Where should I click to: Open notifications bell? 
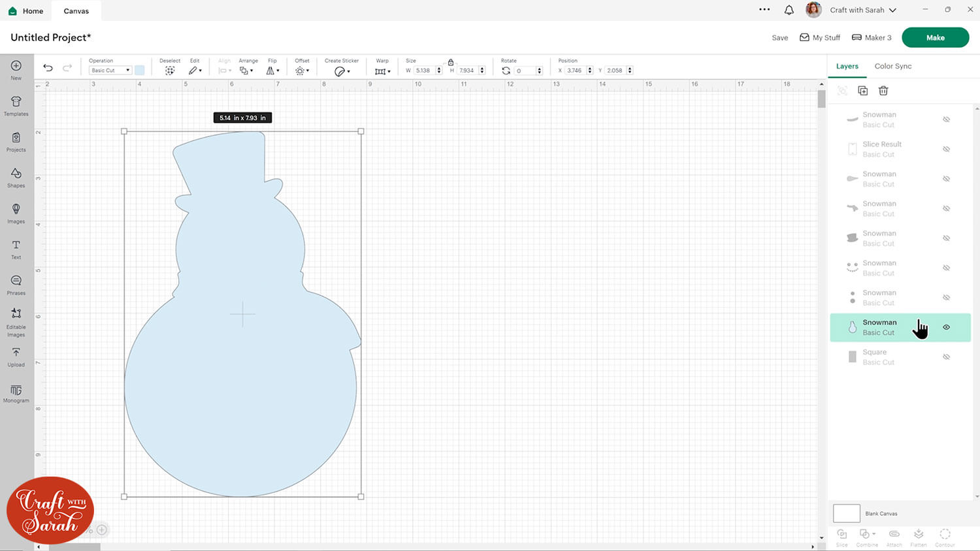tap(789, 10)
